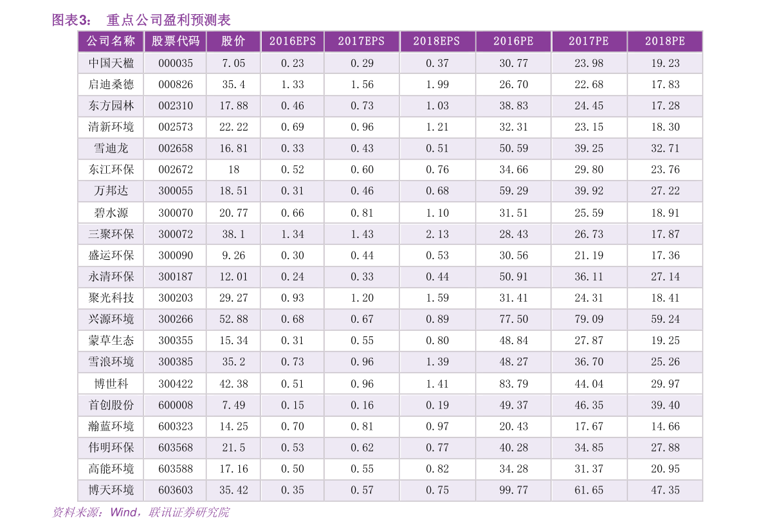Screen dimensions: 766x532
Task: Select company name 首创股份
Action: click(x=111, y=405)
